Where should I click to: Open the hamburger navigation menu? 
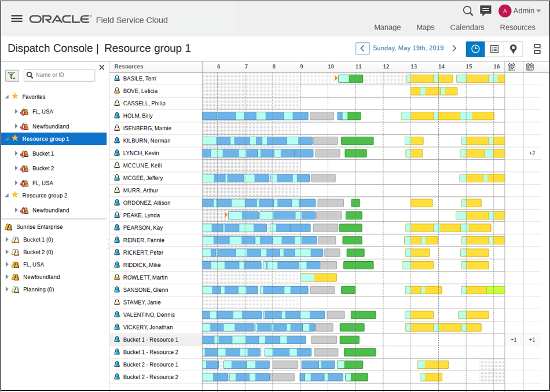(17, 18)
